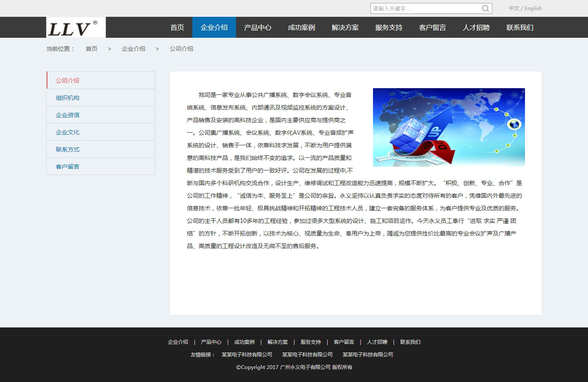
Task: Click 企业介绍 in the breadcrumb
Action: [x=133, y=49]
